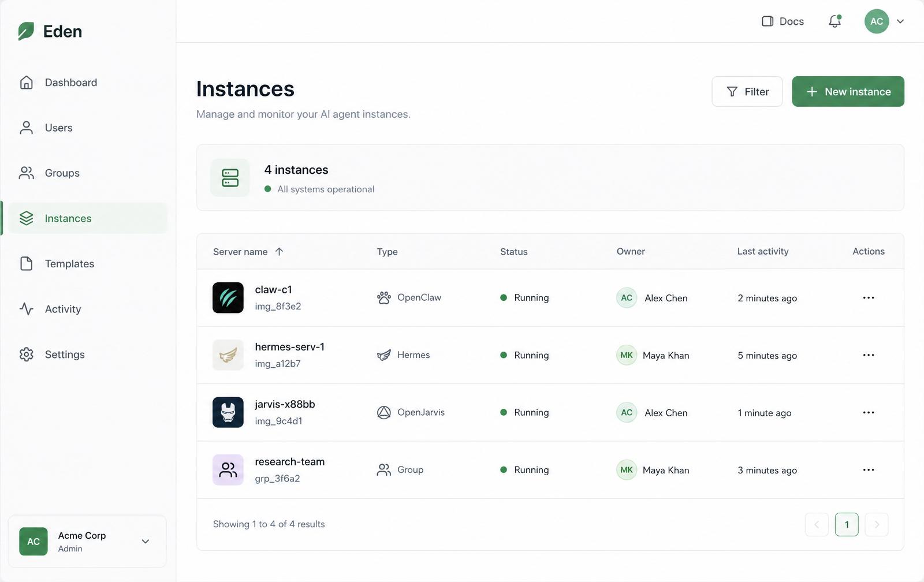
Task: Click Alex Chen avatar in claw-c1 row
Action: click(x=627, y=298)
